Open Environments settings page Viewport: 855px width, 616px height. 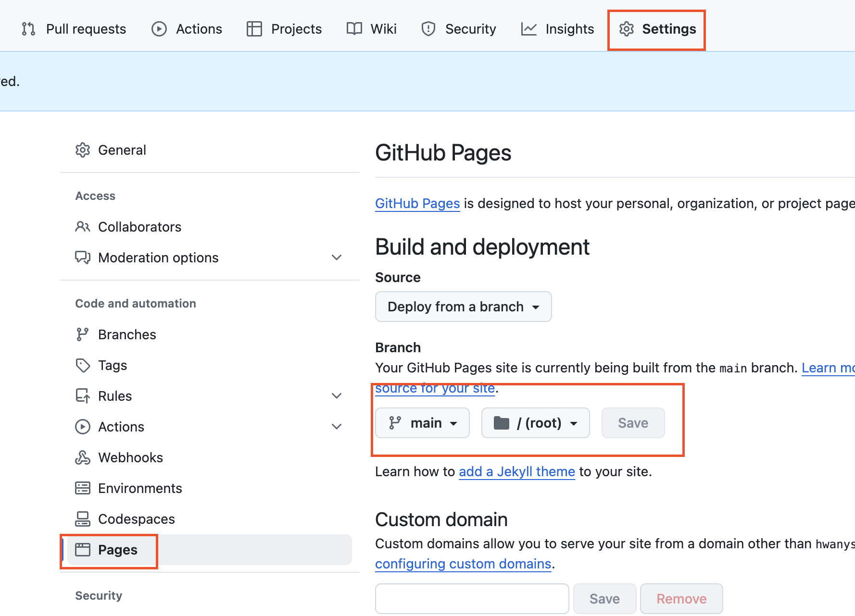210,488
